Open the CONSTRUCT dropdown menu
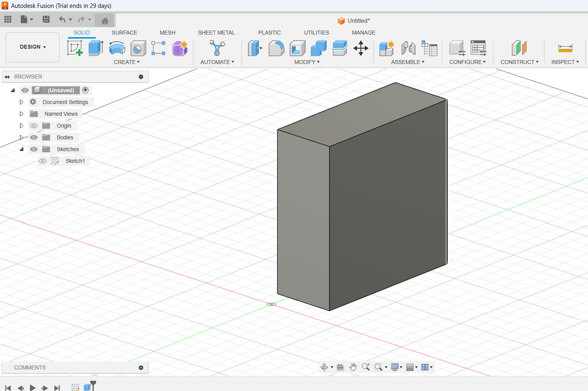This screenshot has width=588, height=391. point(519,62)
